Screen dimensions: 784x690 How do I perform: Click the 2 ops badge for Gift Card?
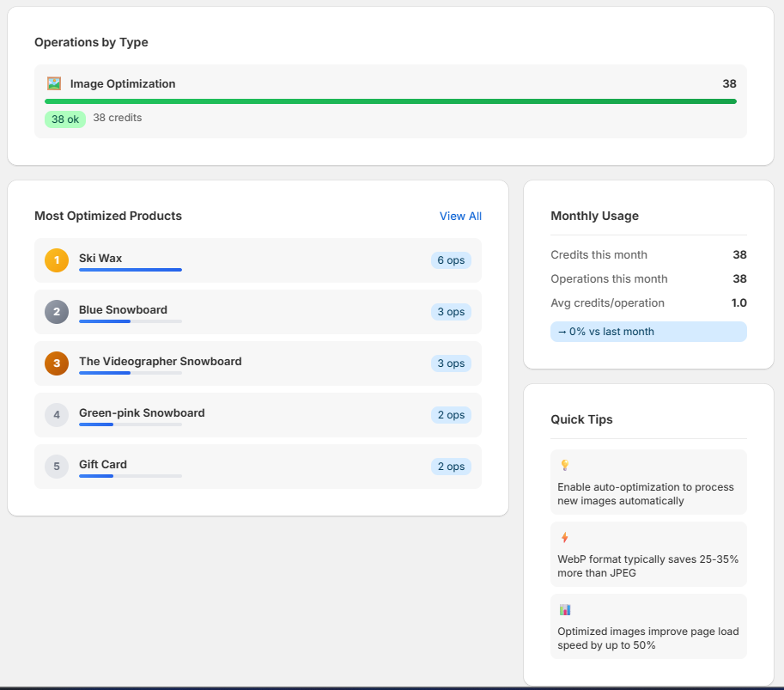451,467
